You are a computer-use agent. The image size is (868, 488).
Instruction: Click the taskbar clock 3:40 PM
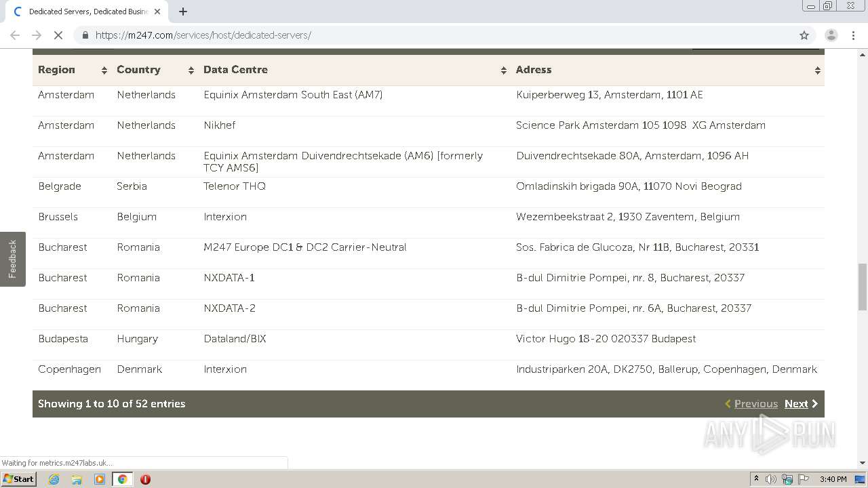tap(833, 479)
